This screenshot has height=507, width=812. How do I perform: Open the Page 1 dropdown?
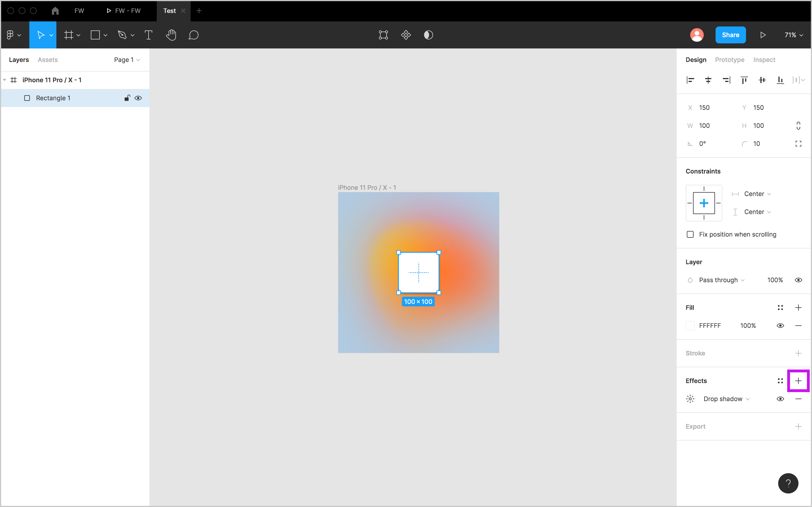tap(127, 60)
